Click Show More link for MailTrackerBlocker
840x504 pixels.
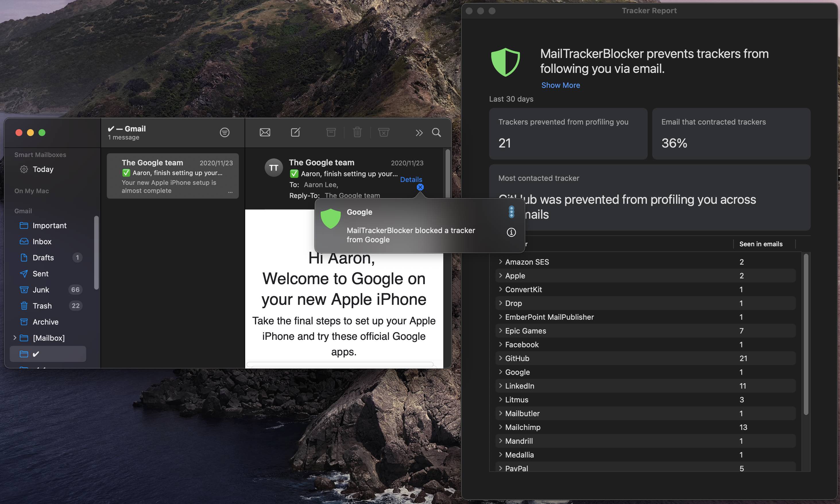pos(560,85)
